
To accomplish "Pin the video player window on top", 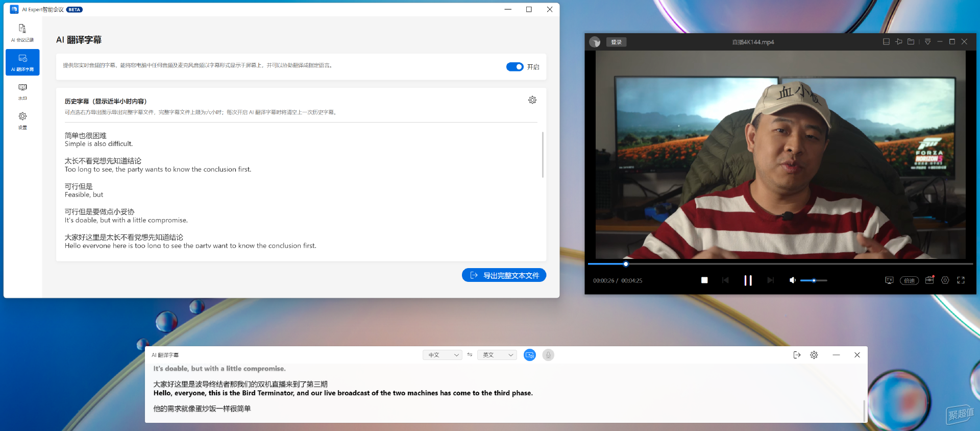I will pyautogui.click(x=899, y=42).
